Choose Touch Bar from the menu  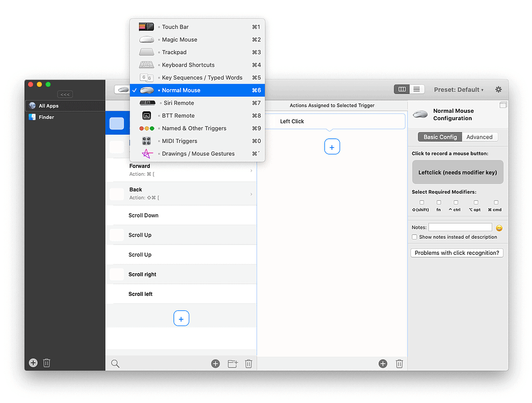197,27
